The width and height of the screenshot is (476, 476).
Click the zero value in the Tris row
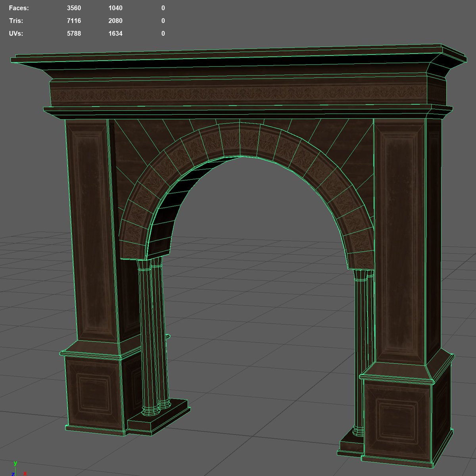click(163, 21)
